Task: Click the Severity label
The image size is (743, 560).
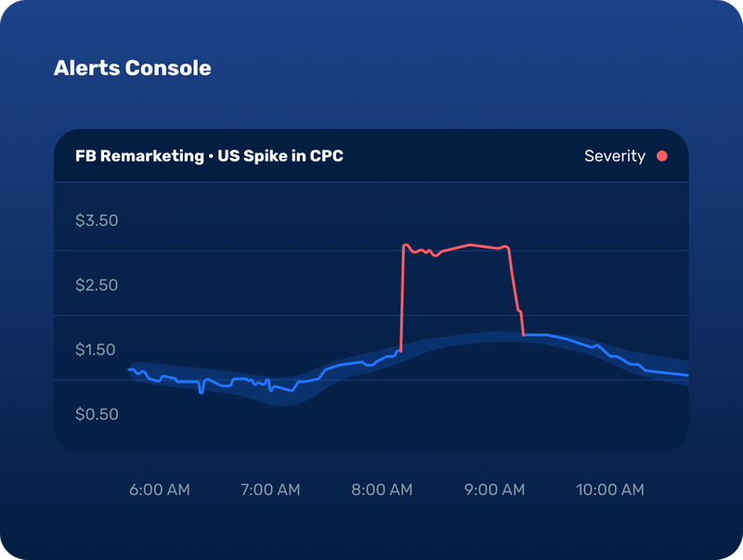Action: (615, 156)
